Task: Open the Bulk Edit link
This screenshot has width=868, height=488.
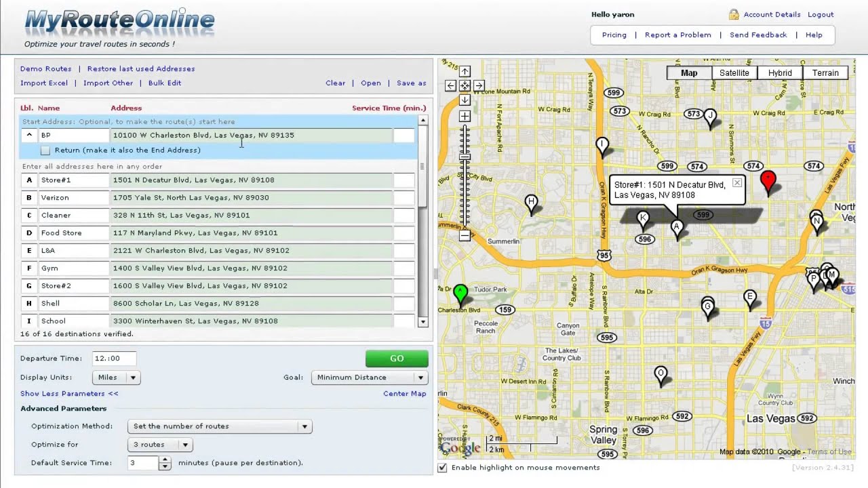Action: point(165,83)
